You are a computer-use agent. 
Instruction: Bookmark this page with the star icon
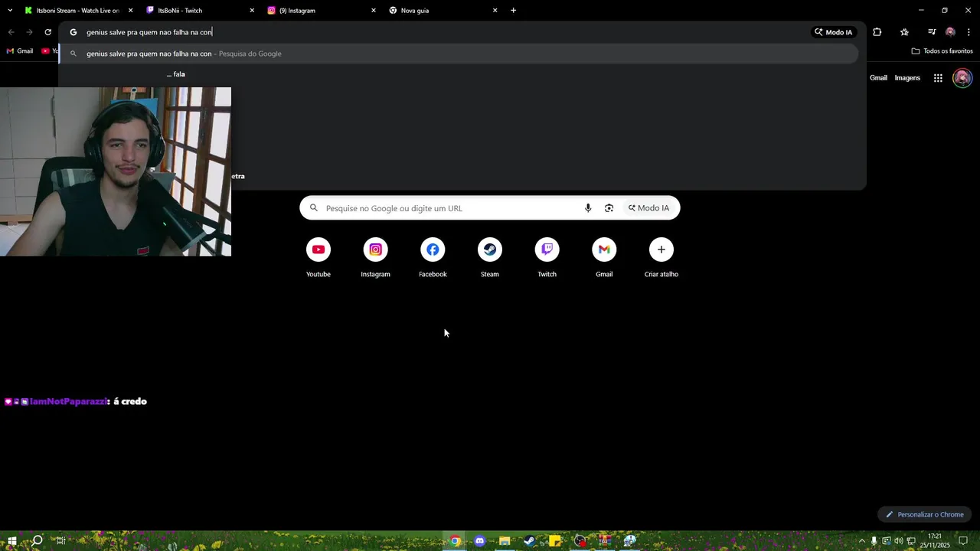click(x=904, y=32)
